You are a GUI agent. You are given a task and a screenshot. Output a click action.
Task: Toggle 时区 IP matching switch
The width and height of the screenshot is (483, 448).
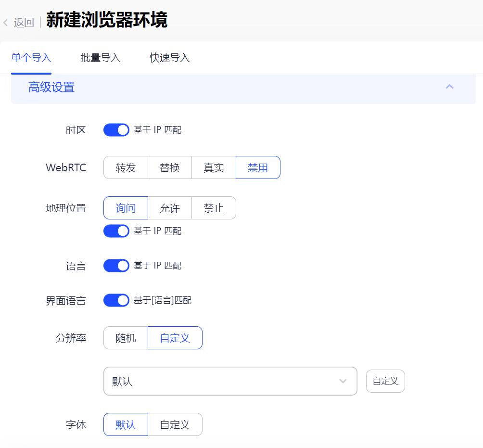[x=116, y=130]
